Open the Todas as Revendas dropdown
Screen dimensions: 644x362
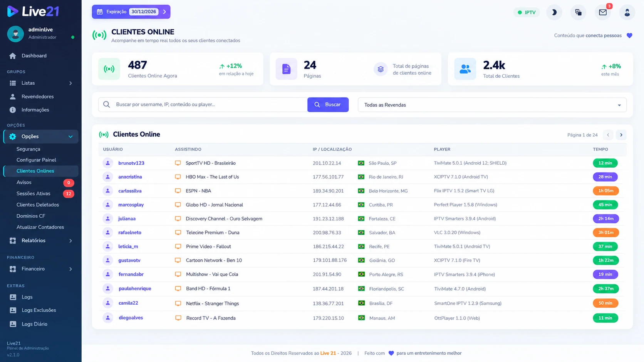pos(492,105)
